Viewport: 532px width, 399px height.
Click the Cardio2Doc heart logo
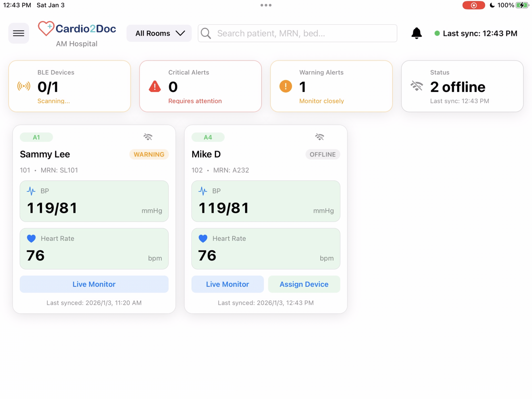click(x=46, y=28)
